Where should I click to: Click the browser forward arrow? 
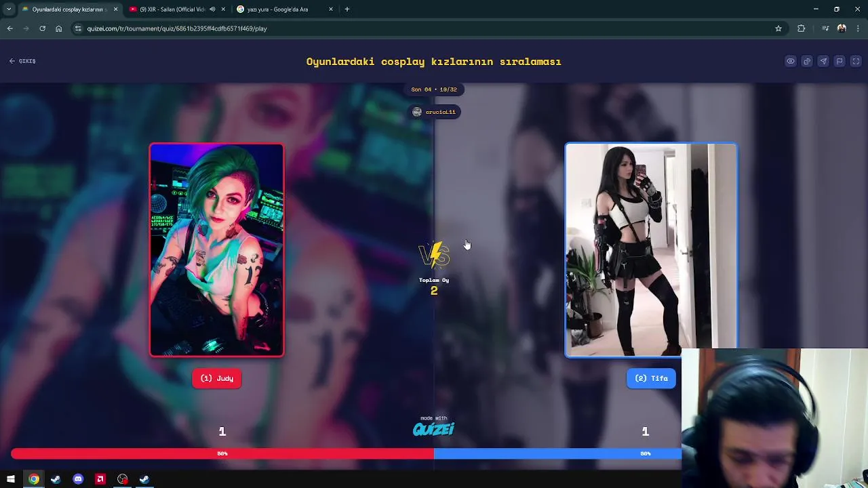click(x=26, y=28)
